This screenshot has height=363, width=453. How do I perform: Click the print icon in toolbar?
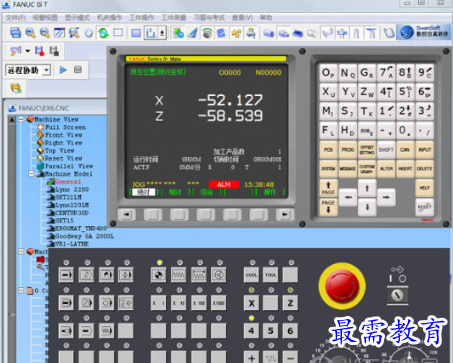15,33
